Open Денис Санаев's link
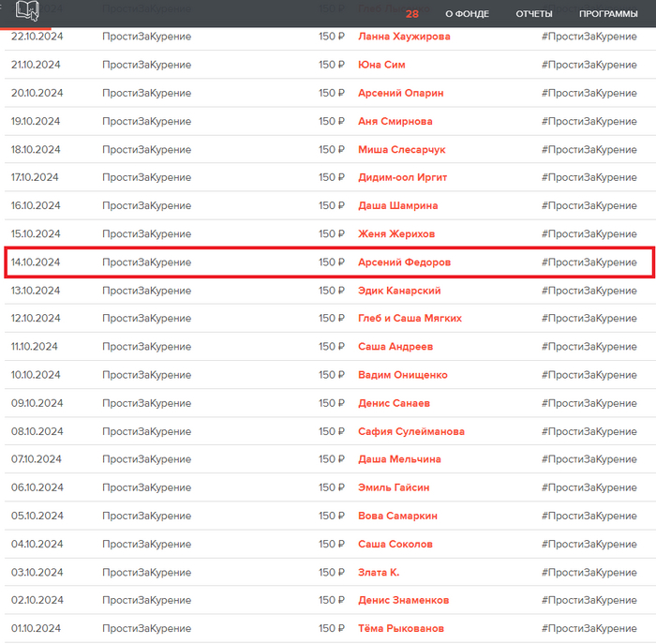 pyautogui.click(x=395, y=403)
